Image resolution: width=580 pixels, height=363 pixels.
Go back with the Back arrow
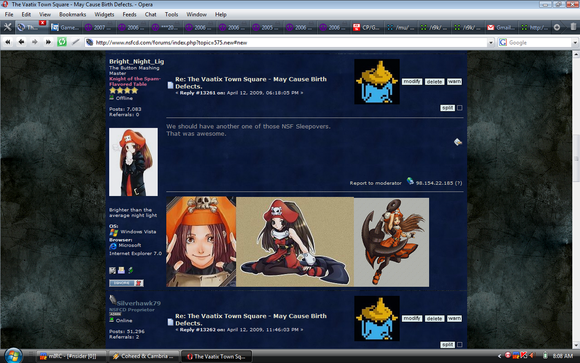click(21, 42)
